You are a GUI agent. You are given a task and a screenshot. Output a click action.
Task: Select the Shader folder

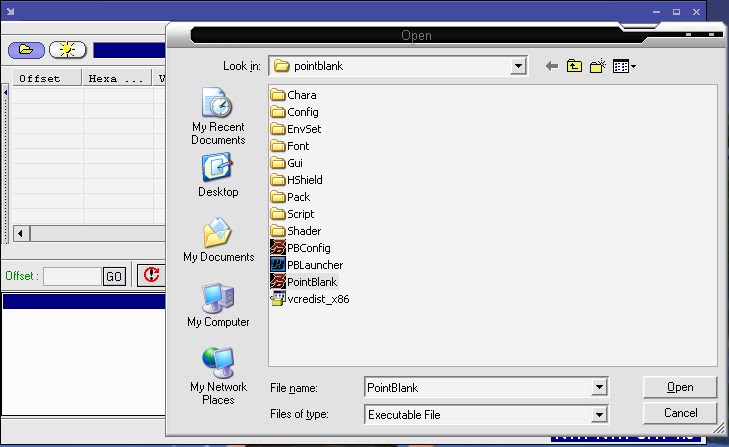click(x=296, y=231)
